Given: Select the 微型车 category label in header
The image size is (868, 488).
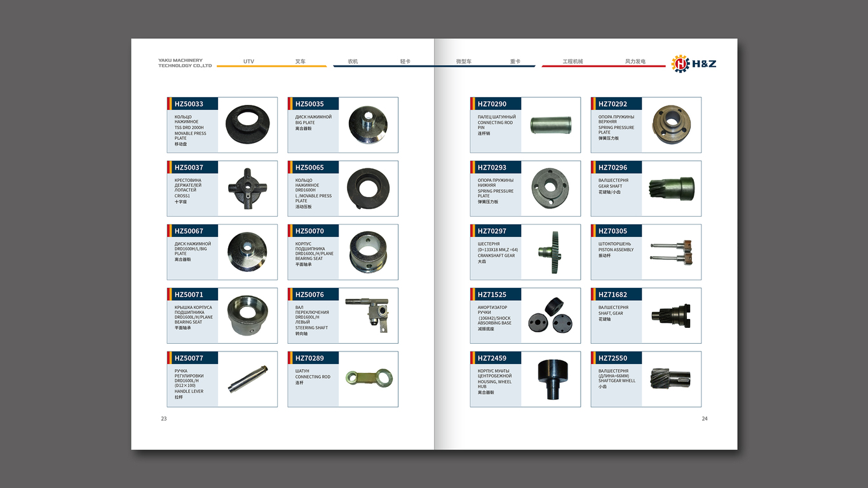Looking at the screenshot, I should click(463, 62).
